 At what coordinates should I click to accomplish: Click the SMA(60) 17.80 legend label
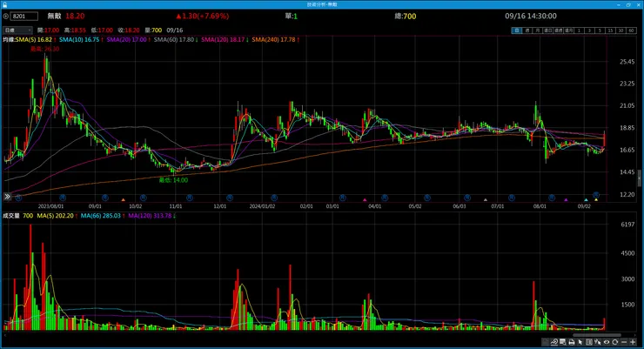point(174,40)
